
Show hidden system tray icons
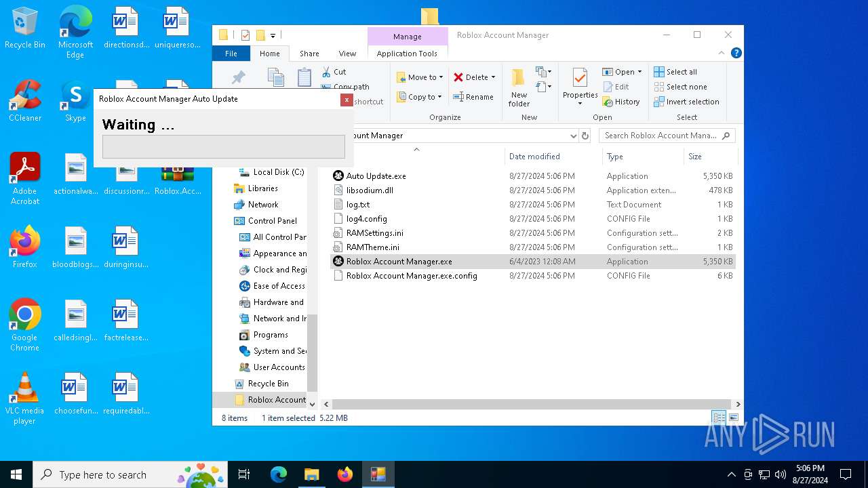point(731,474)
